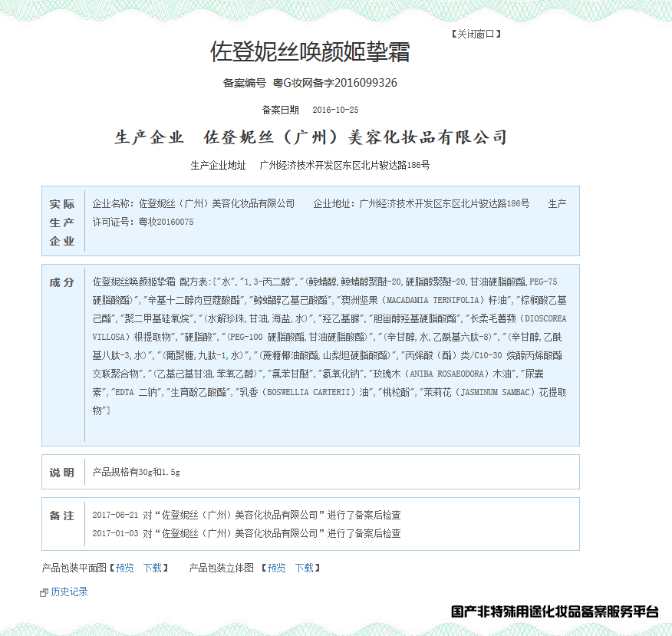Open the 历史记录 history link
The width and height of the screenshot is (672, 636).
pyautogui.click(x=70, y=592)
